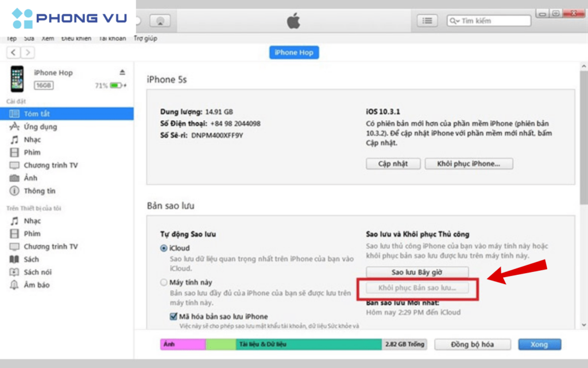
Task: Eject the iPhone Hop device
Action: pyautogui.click(x=122, y=72)
